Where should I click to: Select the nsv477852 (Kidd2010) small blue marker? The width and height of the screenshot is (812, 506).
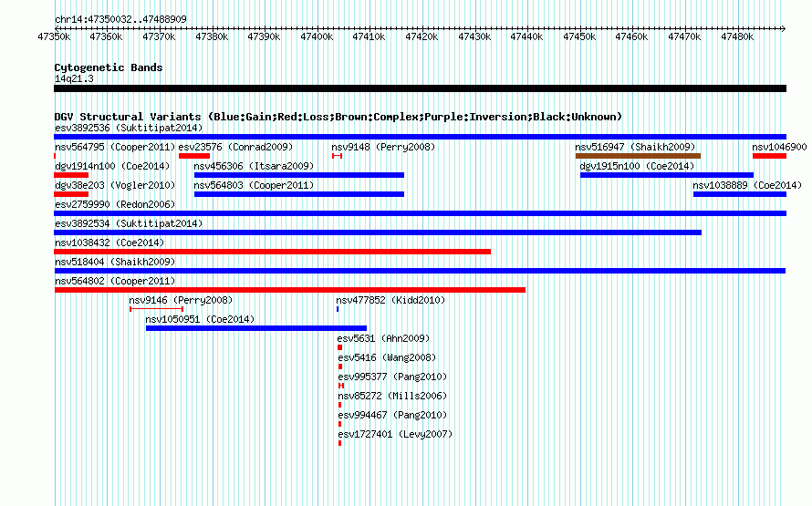(x=338, y=309)
